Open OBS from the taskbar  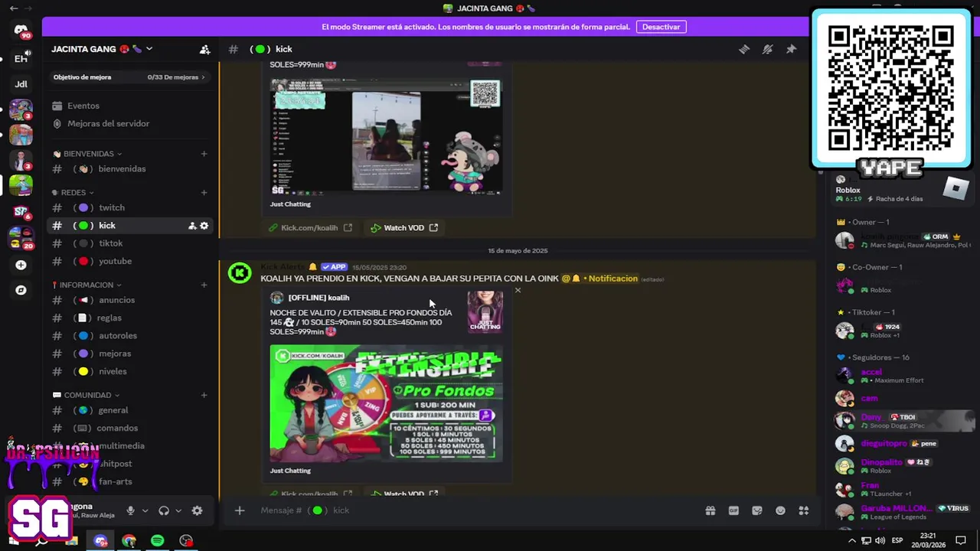186,541
